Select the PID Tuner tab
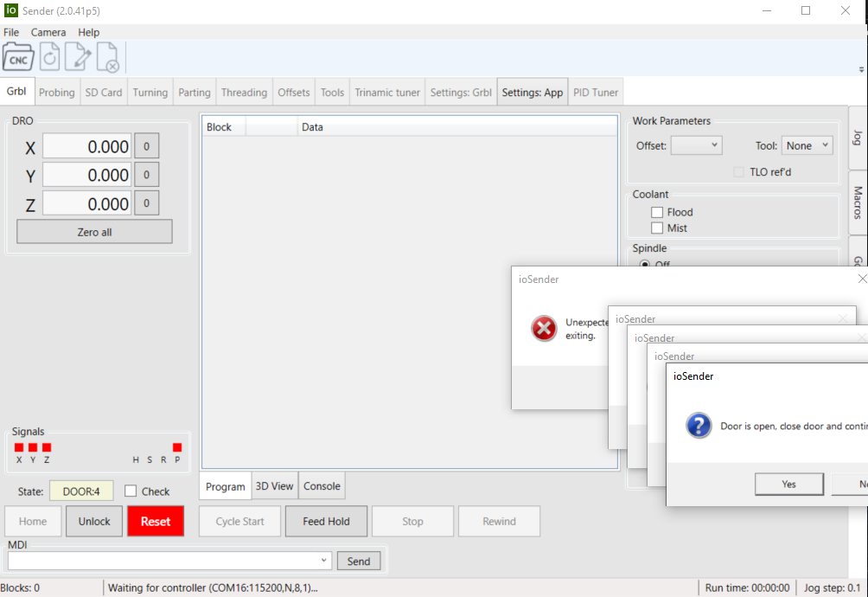The width and height of the screenshot is (868, 597). (x=596, y=93)
